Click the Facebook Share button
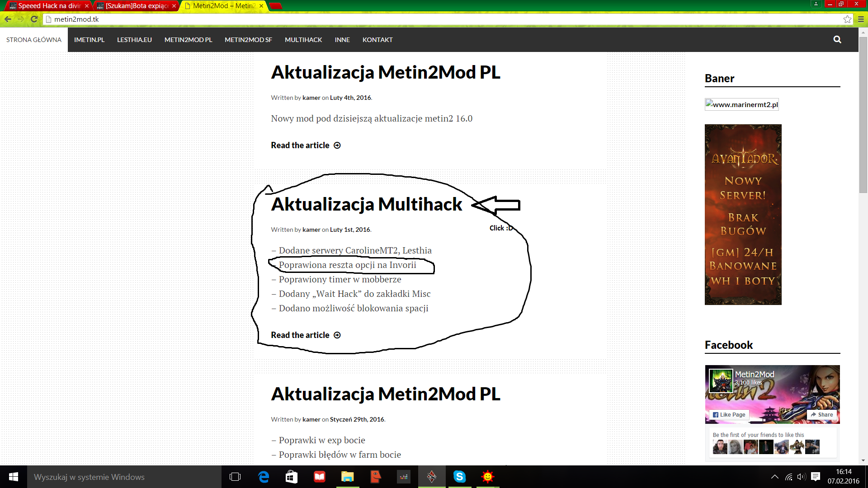Screen dimensions: 868x488 (822, 415)
